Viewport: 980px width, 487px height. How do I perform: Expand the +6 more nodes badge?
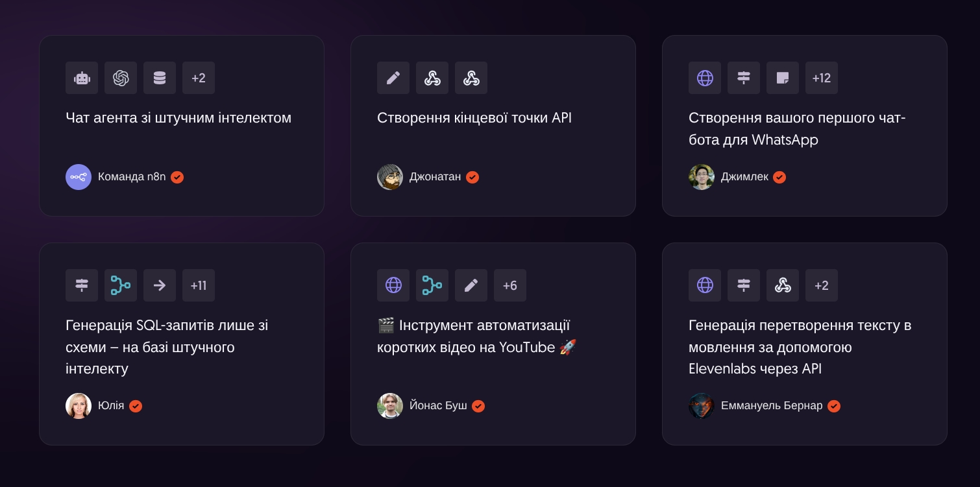tap(510, 285)
